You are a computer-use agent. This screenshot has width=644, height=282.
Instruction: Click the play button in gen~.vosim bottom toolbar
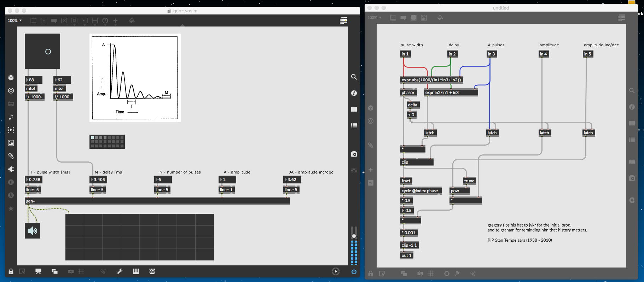coord(336,271)
